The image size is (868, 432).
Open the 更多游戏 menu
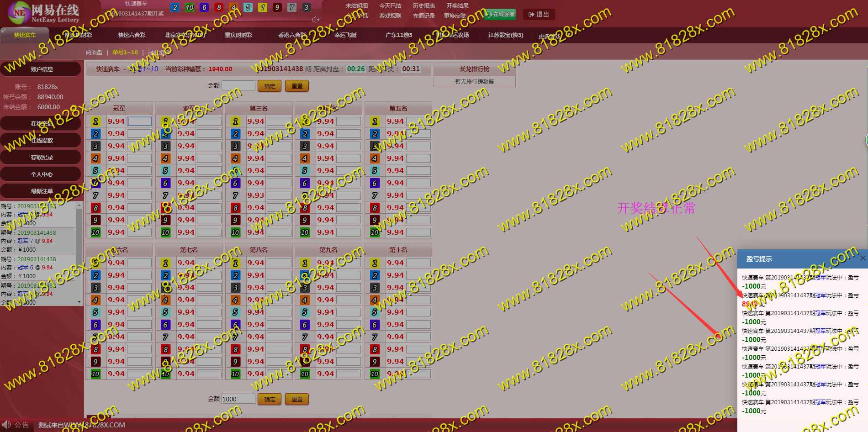549,36
